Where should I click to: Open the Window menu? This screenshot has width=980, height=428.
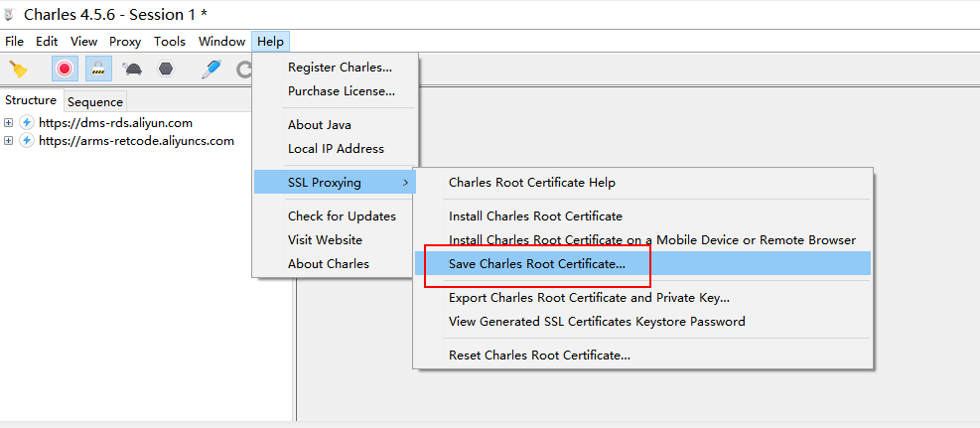221,42
